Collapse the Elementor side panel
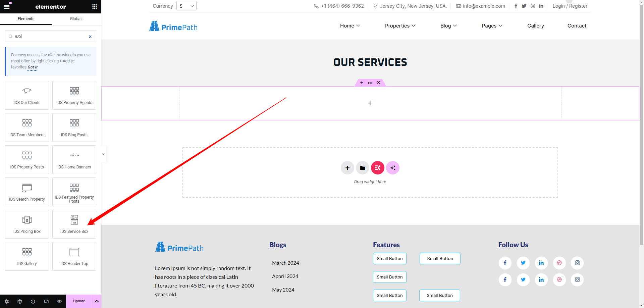The height and width of the screenshot is (308, 644). click(104, 154)
